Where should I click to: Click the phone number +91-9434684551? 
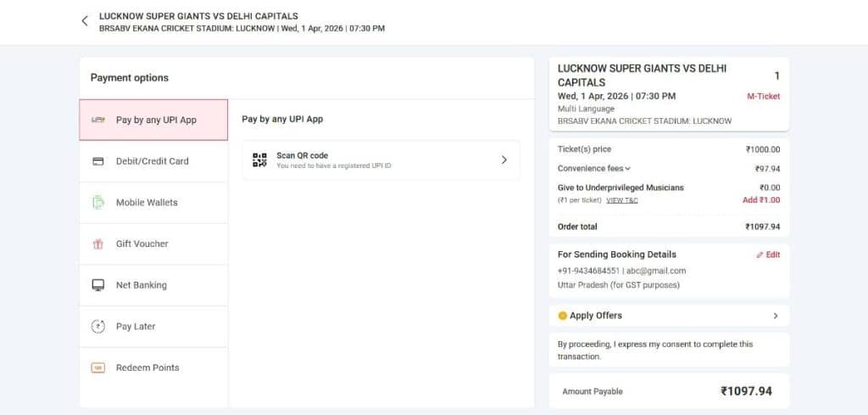(588, 271)
